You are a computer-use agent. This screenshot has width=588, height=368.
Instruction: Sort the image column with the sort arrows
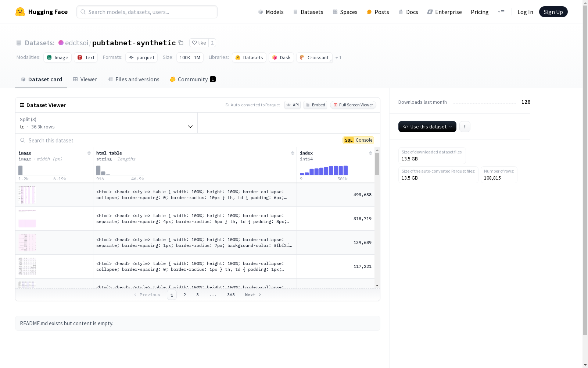click(x=89, y=153)
